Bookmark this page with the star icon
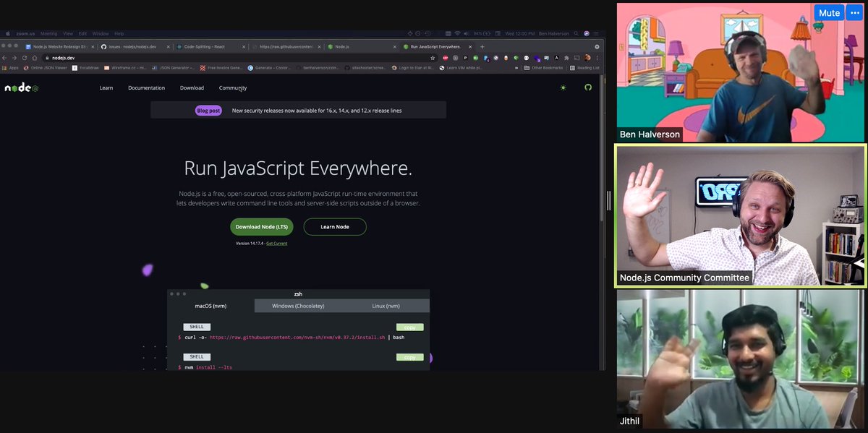The height and width of the screenshot is (433, 868). [433, 58]
